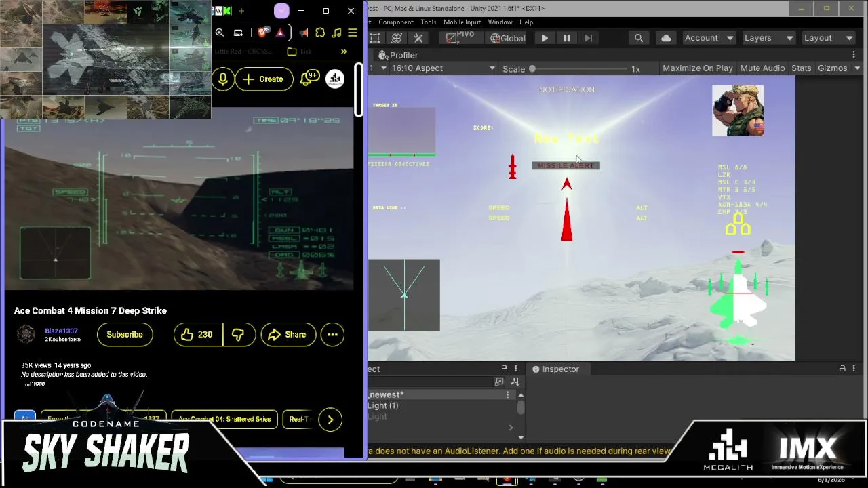Open the Window menu in Unity

point(500,22)
